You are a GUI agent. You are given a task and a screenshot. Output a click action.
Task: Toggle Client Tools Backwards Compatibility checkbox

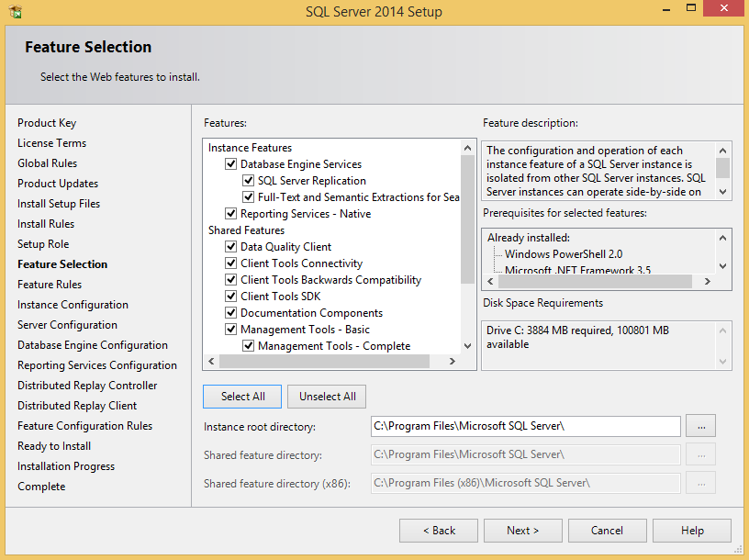pyautogui.click(x=230, y=279)
